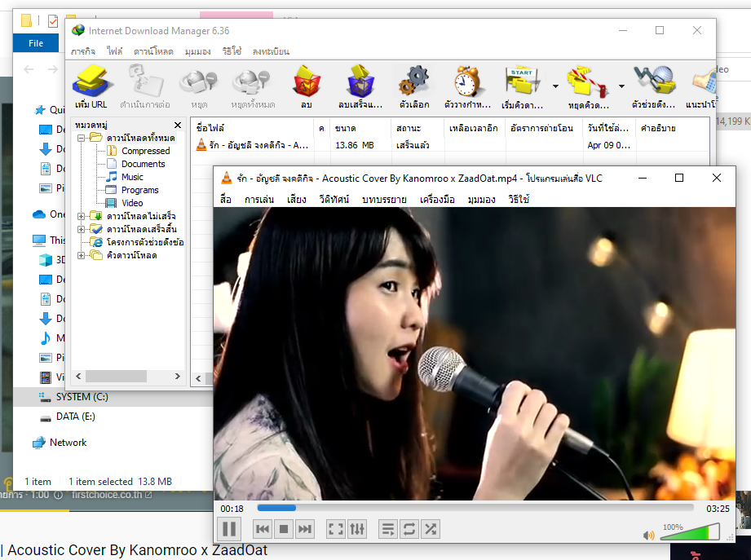Screen dimensions: 751x560
Task: Open the IDM Scheduler clock icon
Action: [x=467, y=87]
